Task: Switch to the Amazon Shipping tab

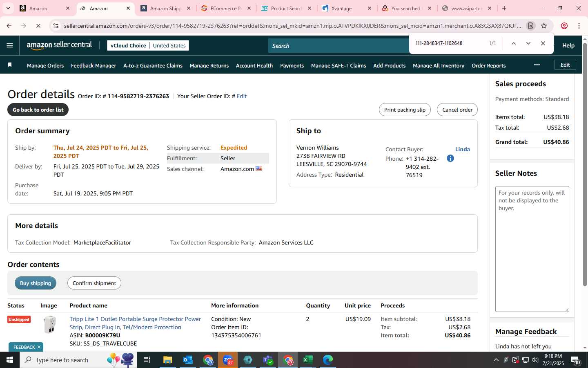Action: pyautogui.click(x=165, y=8)
